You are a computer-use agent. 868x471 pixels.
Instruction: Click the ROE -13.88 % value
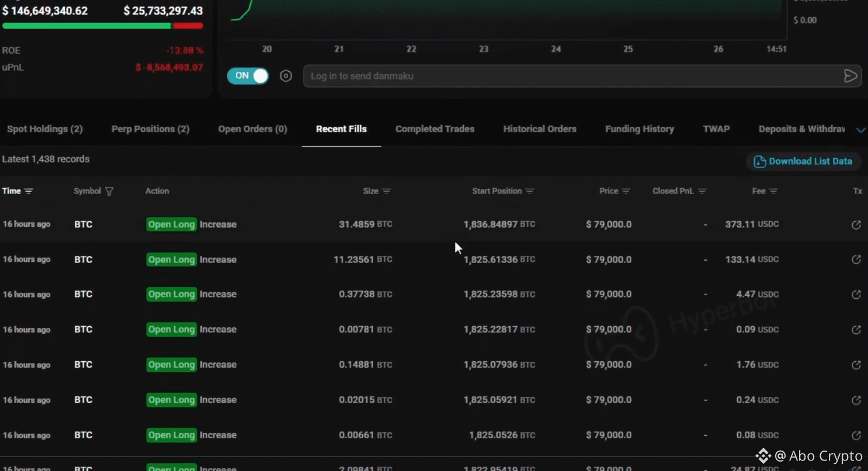tap(183, 50)
